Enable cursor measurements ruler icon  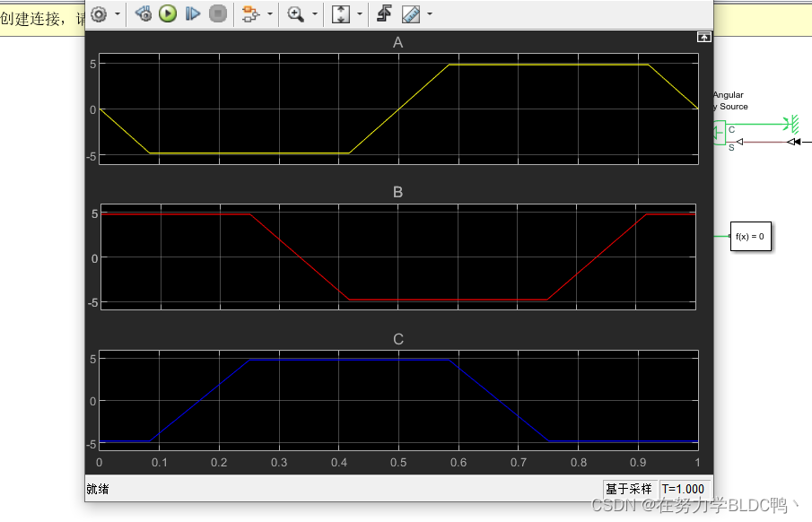[411, 14]
